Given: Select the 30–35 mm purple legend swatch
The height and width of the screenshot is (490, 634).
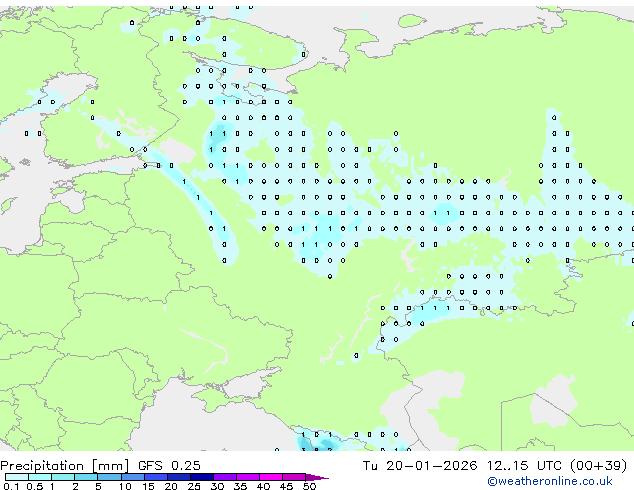Looking at the screenshot, I should [225, 477].
